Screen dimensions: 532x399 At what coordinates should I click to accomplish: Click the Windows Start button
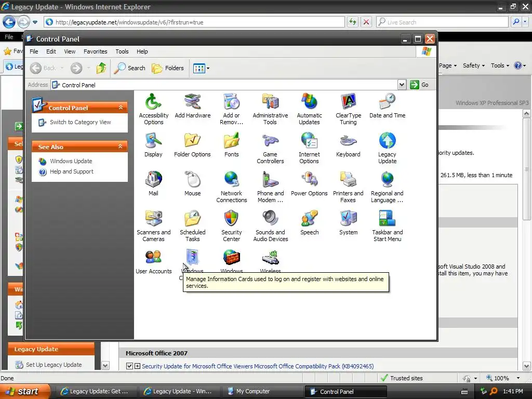pos(24,391)
